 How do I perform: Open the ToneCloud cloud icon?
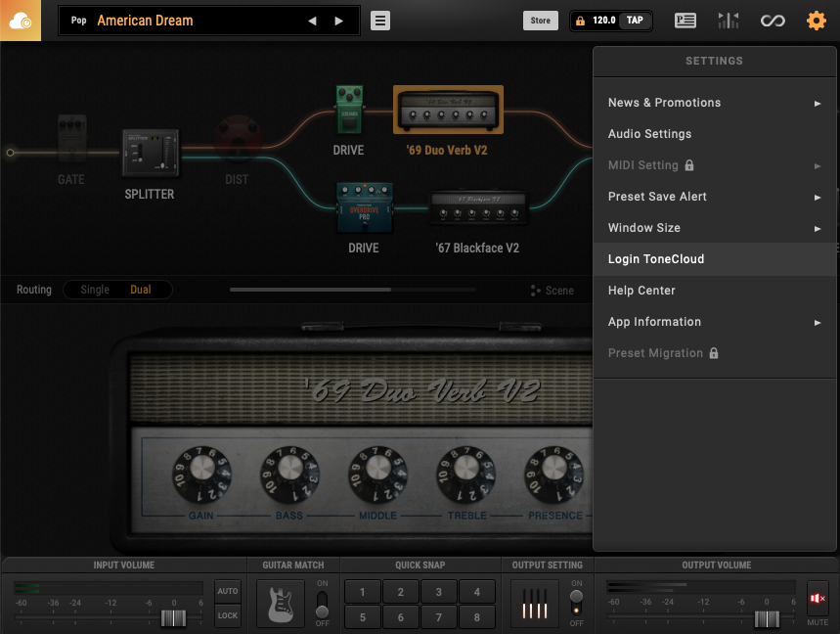pos(21,21)
